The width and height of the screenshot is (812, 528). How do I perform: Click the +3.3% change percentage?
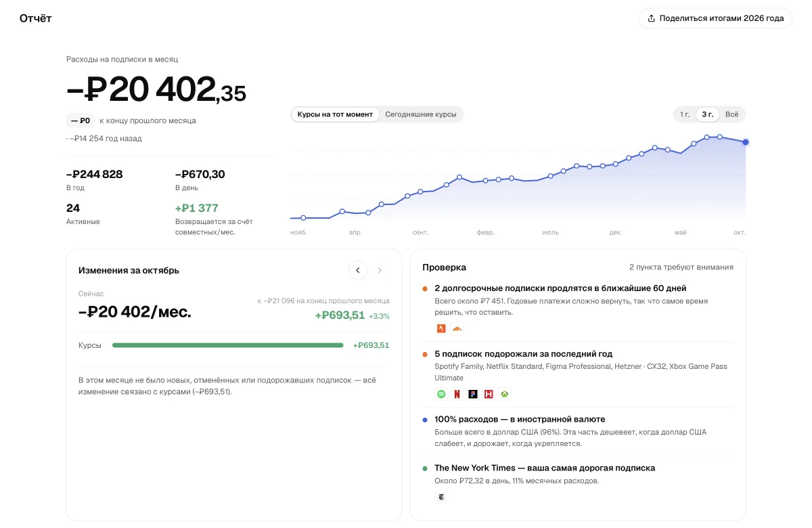pos(379,316)
